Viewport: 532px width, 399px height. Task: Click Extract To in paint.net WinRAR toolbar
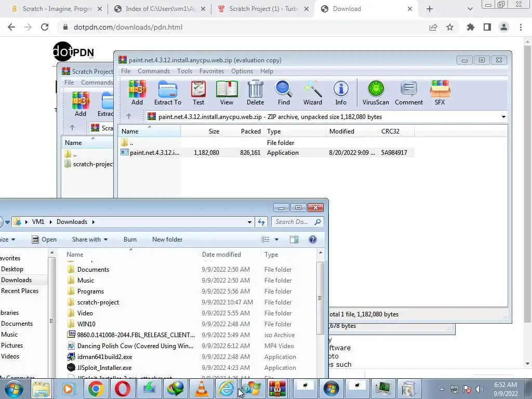pos(168,93)
